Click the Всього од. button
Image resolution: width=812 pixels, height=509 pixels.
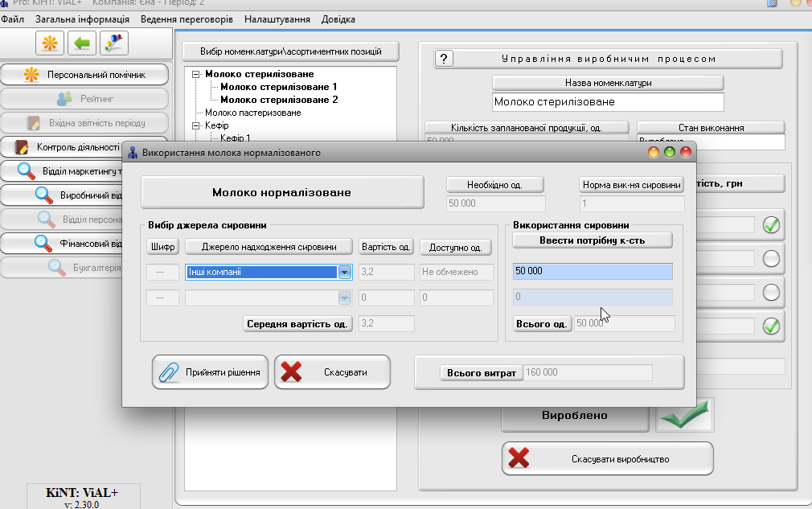click(542, 323)
